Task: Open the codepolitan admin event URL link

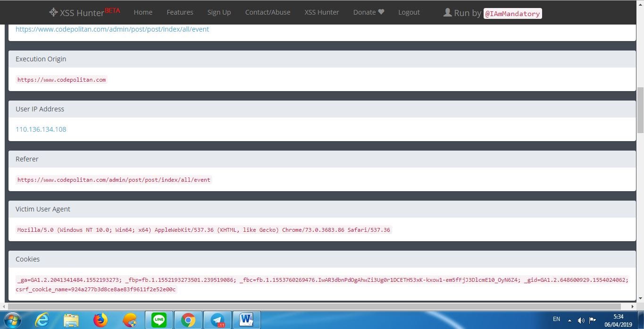Action: tap(112, 29)
